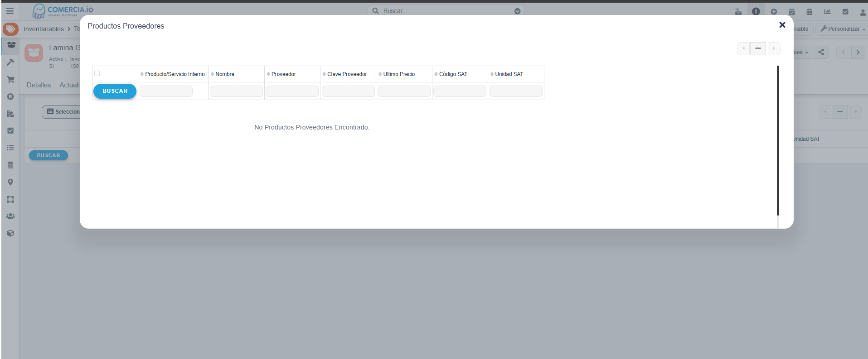Go to previous record arrow

coord(843,52)
